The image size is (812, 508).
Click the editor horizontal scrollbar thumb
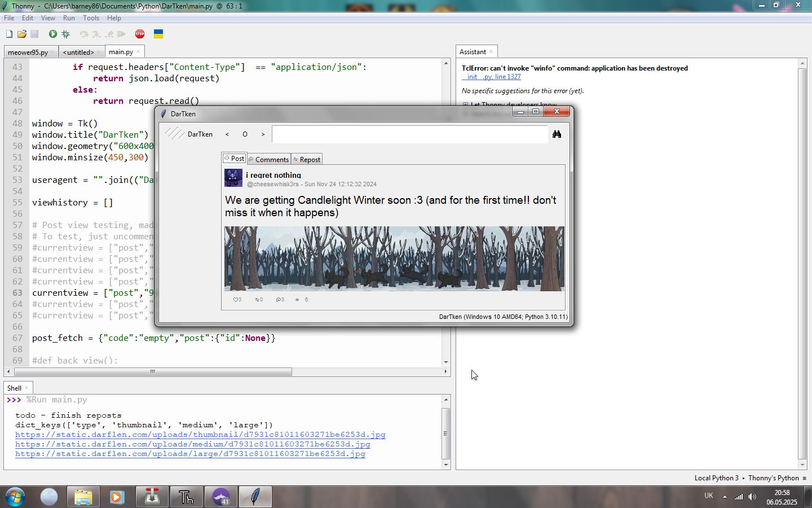[153, 371]
